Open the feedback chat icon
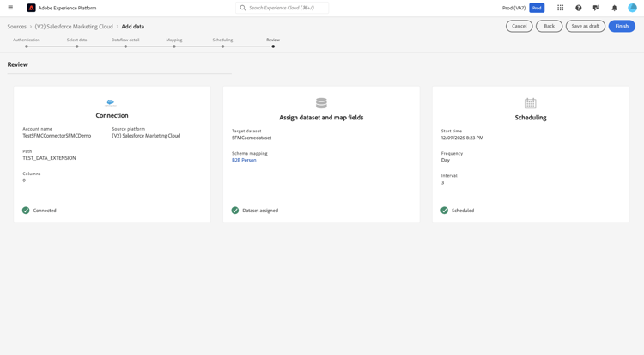Viewport: 644px width, 355px height. (596, 8)
